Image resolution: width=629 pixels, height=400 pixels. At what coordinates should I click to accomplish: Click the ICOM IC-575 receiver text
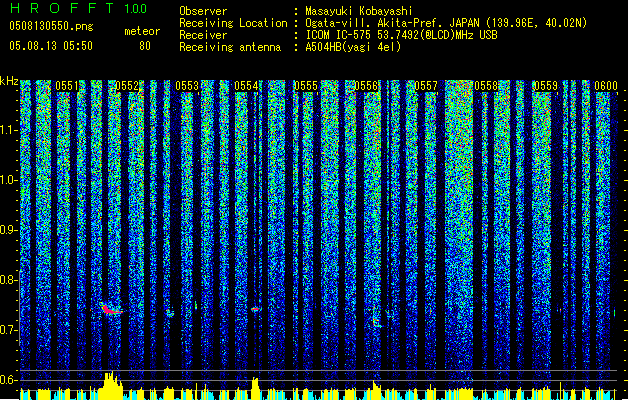(x=401, y=35)
